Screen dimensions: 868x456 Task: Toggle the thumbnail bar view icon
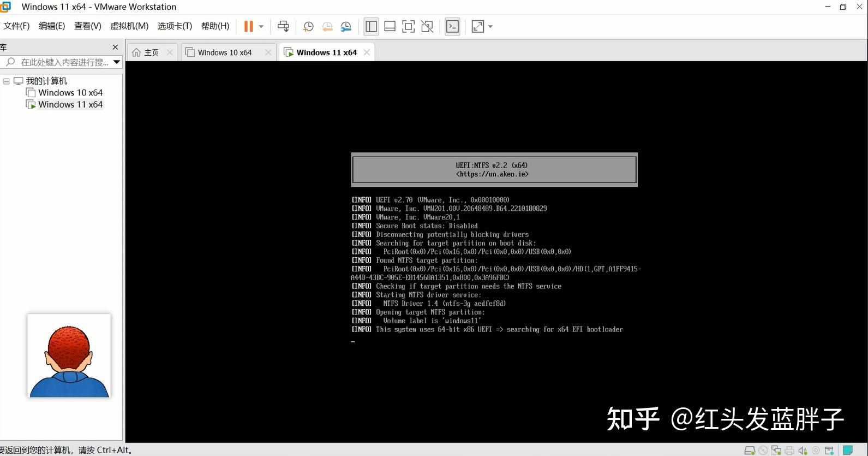click(x=390, y=26)
